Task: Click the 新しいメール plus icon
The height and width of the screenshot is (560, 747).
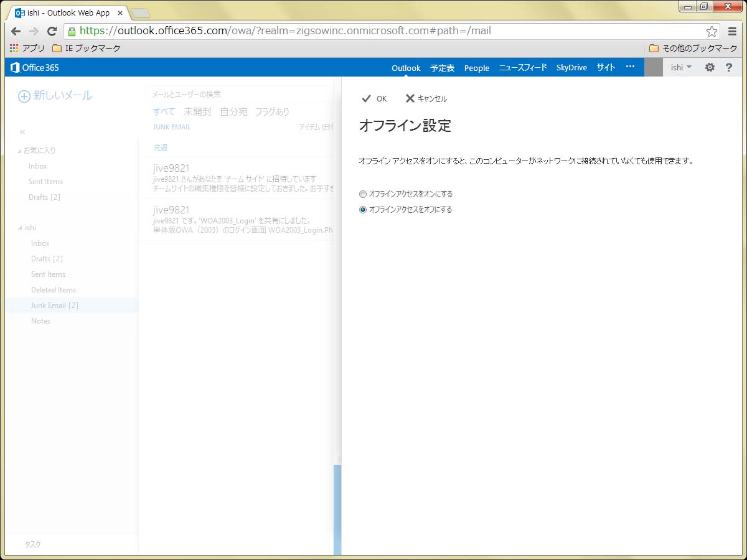Action: pos(24,96)
